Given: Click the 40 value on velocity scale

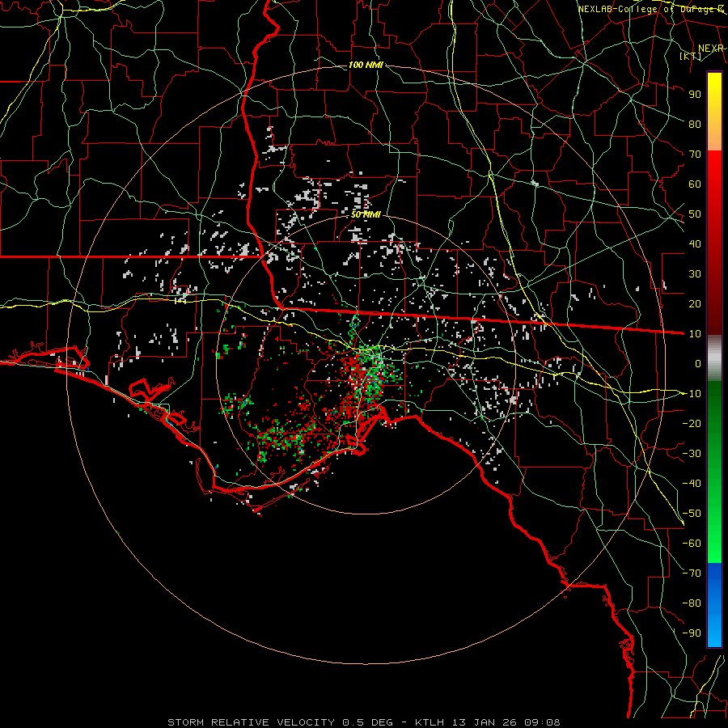Looking at the screenshot, I should (x=695, y=243).
